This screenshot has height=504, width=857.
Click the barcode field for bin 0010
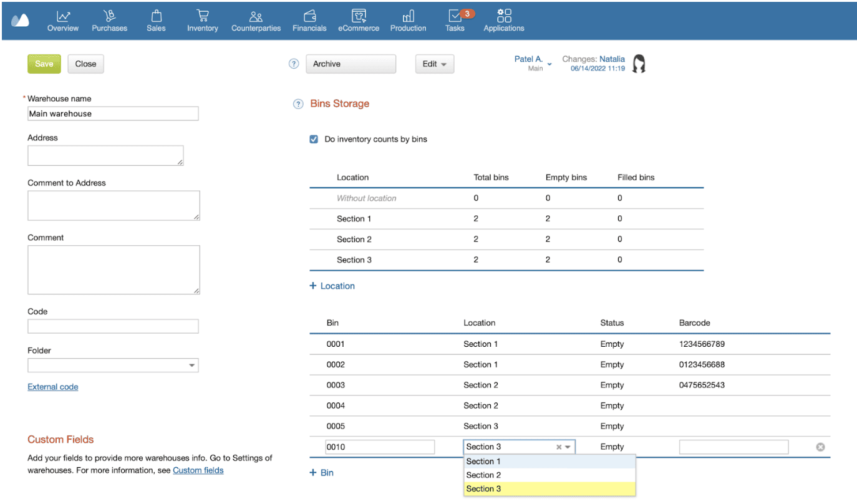734,447
